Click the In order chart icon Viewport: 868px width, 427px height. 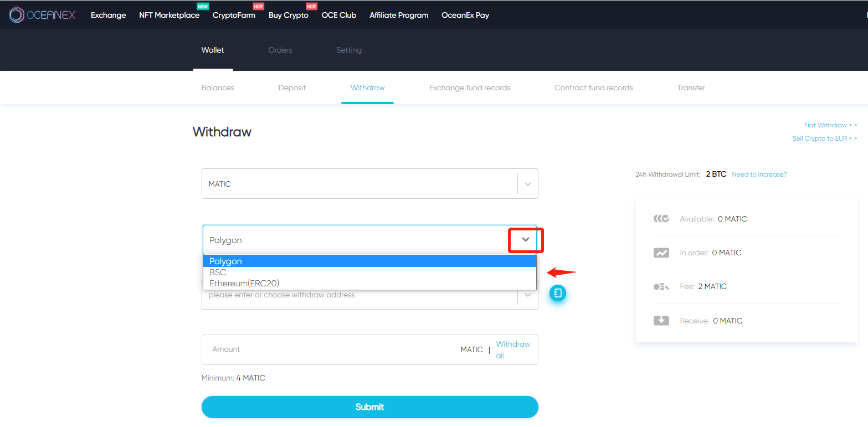pyautogui.click(x=661, y=253)
